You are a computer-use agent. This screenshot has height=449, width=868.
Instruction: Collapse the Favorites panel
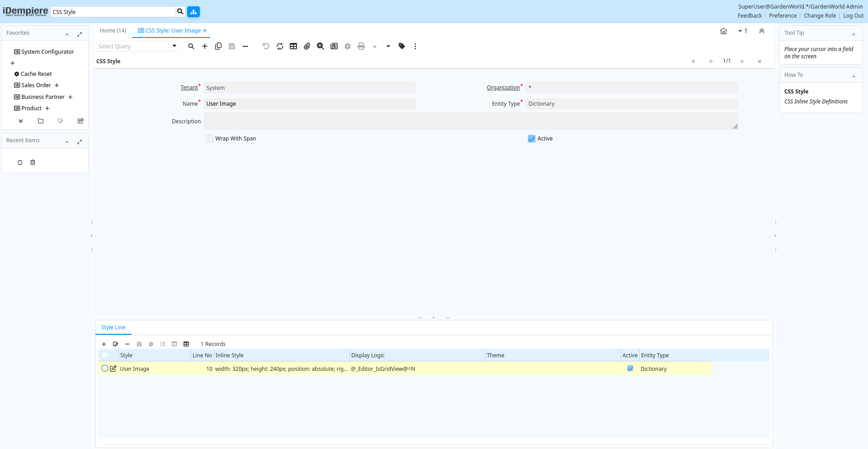pyautogui.click(x=67, y=34)
